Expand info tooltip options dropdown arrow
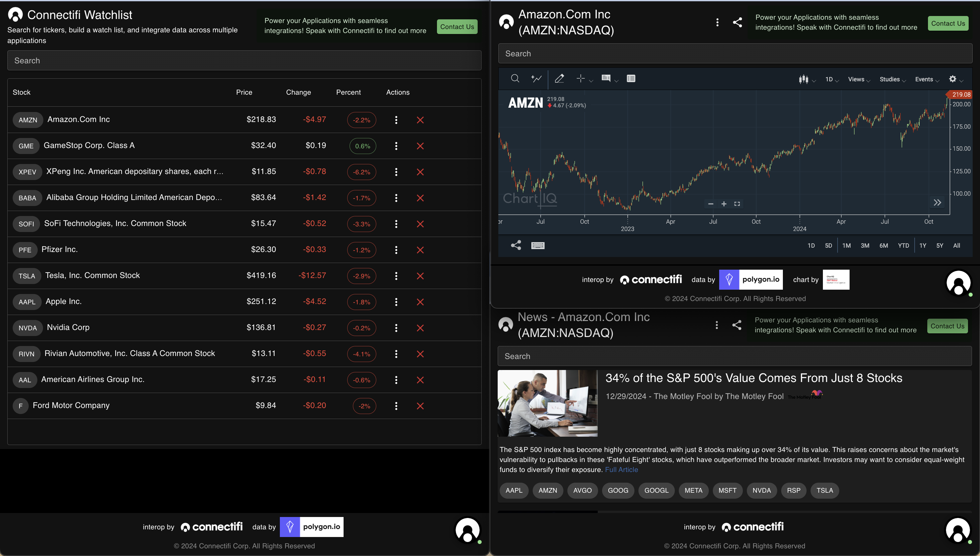Viewport: 980px width, 556px height. pos(616,81)
